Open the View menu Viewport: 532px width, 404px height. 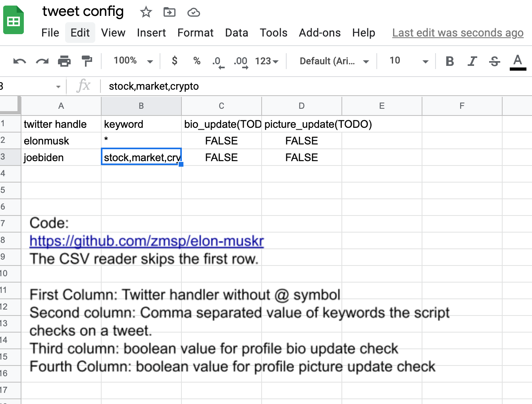click(113, 33)
